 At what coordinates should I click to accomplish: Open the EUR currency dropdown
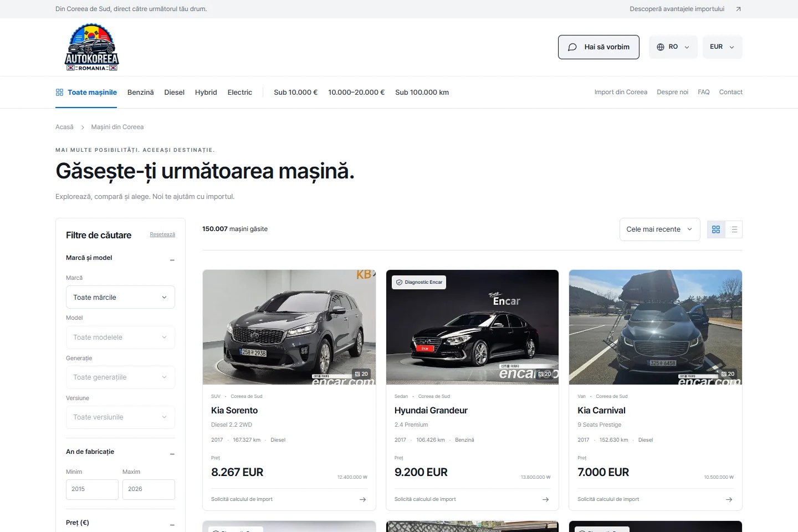(722, 47)
